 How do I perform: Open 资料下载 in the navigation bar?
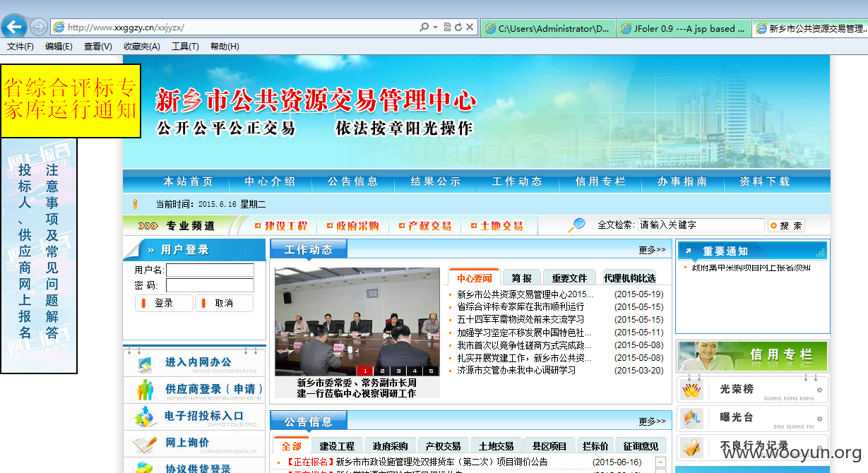(765, 181)
